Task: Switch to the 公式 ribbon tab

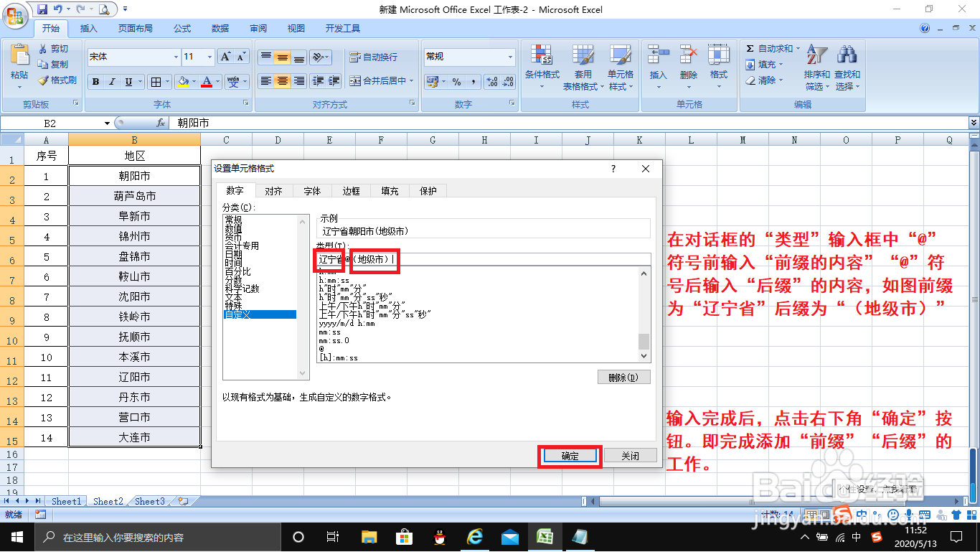Action: click(x=182, y=29)
